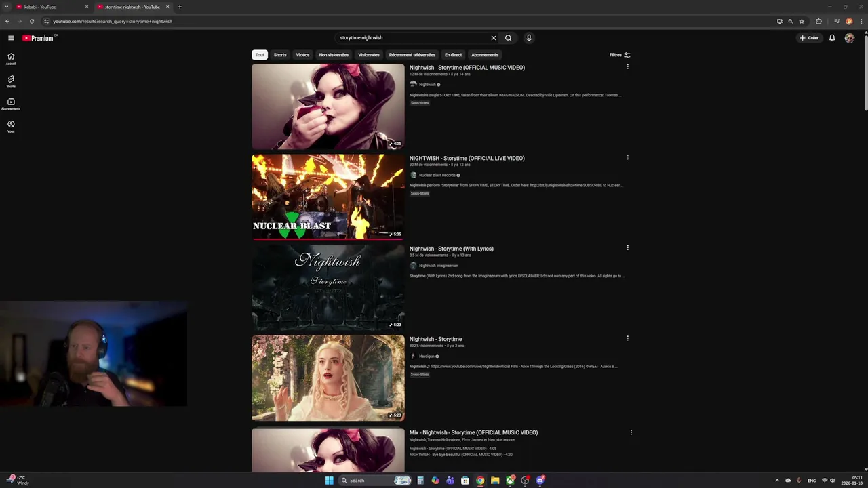Bookmark this page with the star icon
Image resolution: width=868 pixels, height=488 pixels.
click(802, 21)
